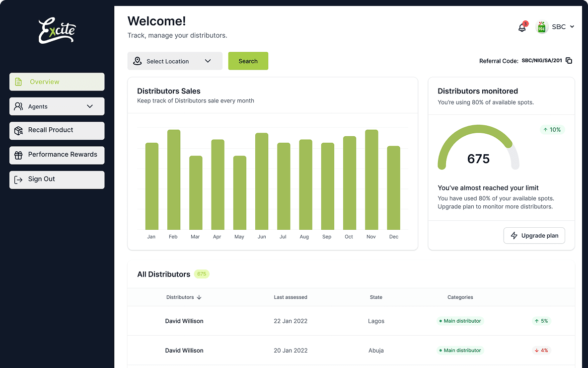Click the notification bell icon
Viewport: 588px width, 368px height.
tap(522, 27)
